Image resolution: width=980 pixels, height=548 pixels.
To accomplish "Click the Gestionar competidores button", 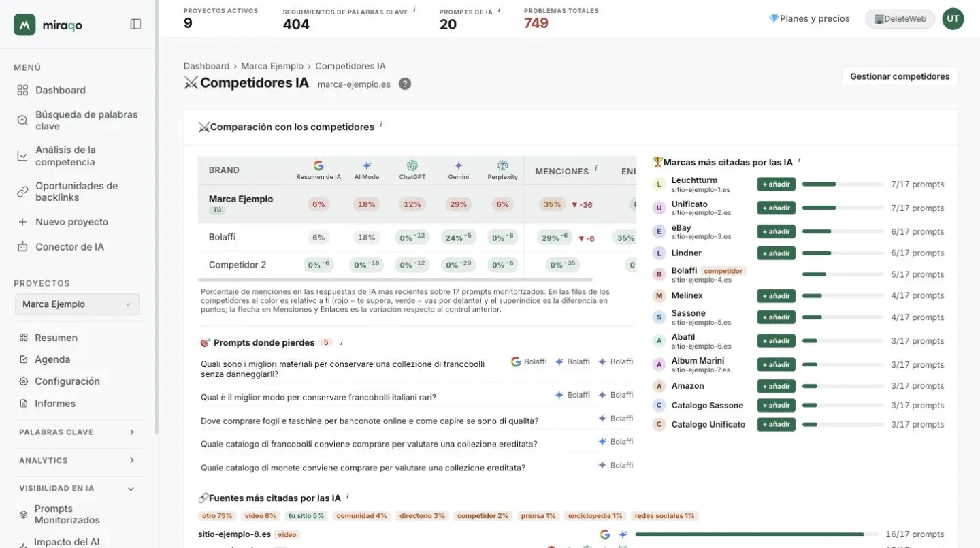I will point(900,76).
